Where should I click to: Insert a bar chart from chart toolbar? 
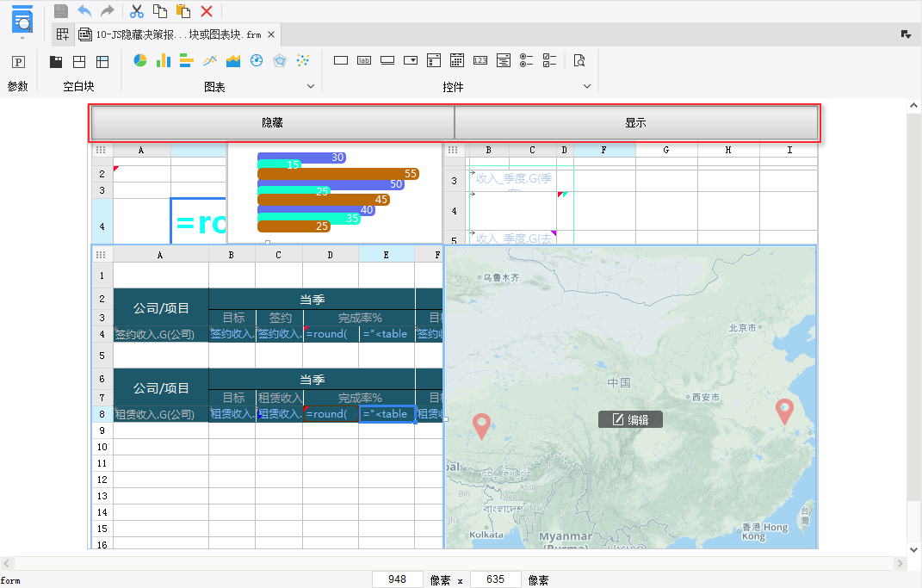(x=163, y=60)
